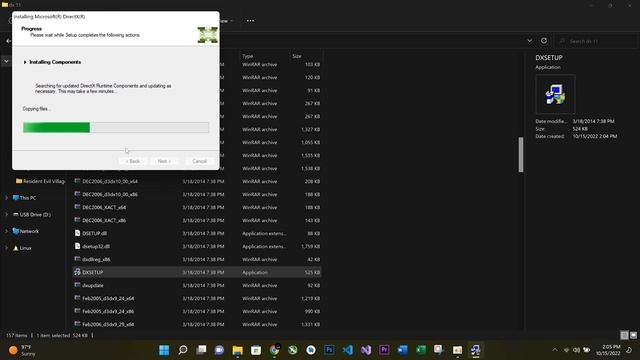The height and width of the screenshot is (360, 640).
Task: Open the clock and date flyout
Action: tap(608, 350)
